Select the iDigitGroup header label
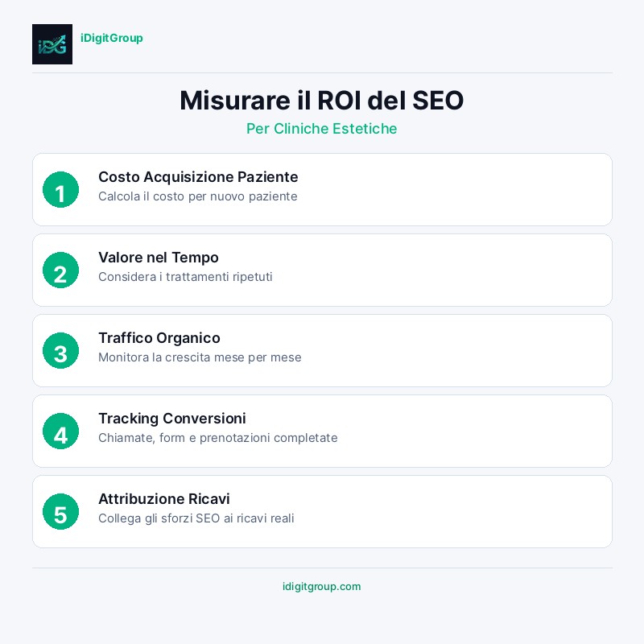The height and width of the screenshot is (644, 644). pos(112,38)
